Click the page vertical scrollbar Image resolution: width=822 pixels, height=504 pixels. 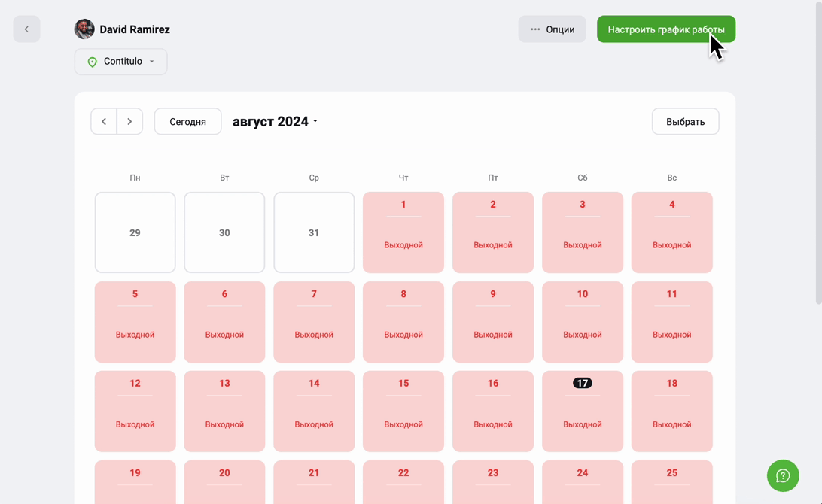click(x=818, y=152)
